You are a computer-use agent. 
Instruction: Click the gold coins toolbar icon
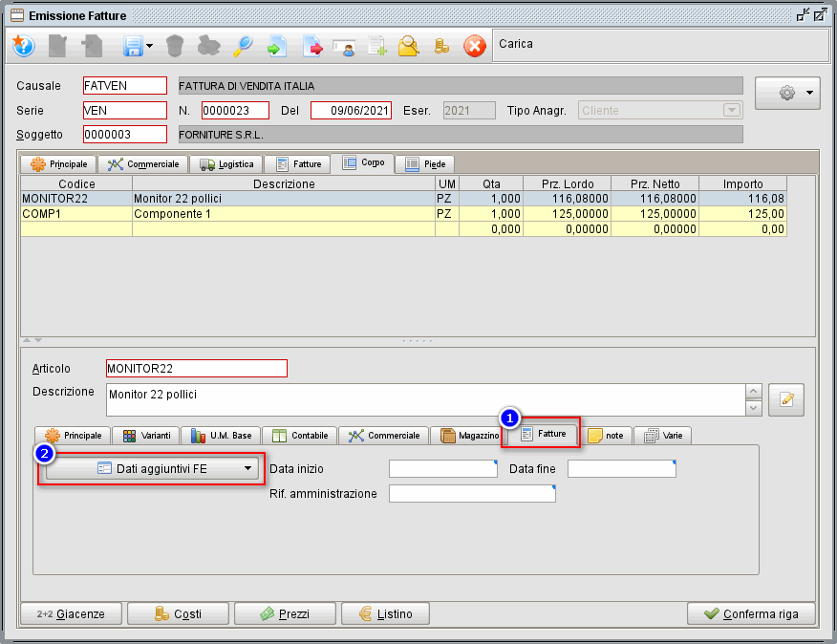pyautogui.click(x=440, y=46)
